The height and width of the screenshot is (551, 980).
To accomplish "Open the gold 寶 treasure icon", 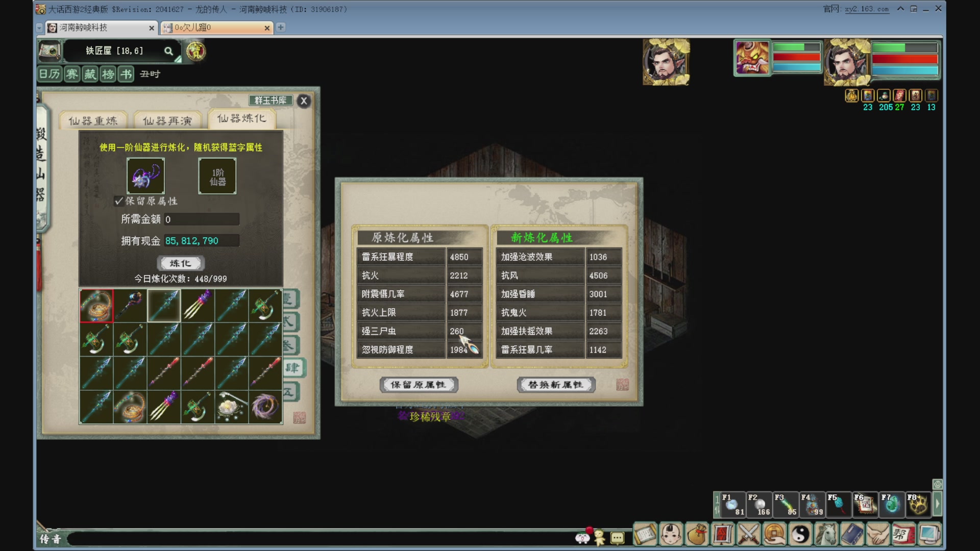I will pyautogui.click(x=195, y=51).
